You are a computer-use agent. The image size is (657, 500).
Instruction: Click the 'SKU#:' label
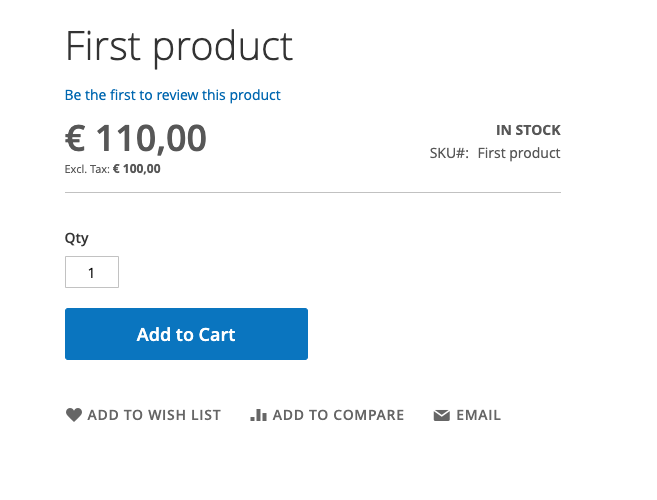pos(449,153)
